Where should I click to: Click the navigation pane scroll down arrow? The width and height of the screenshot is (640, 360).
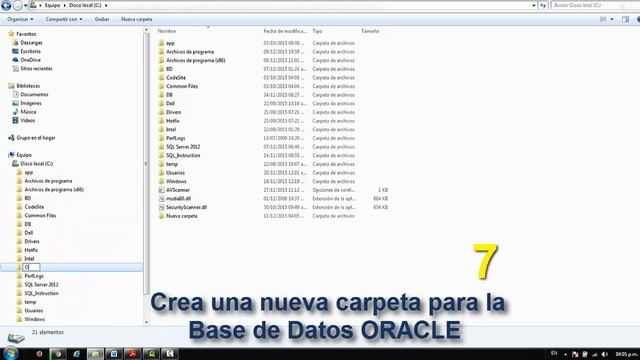(x=147, y=322)
